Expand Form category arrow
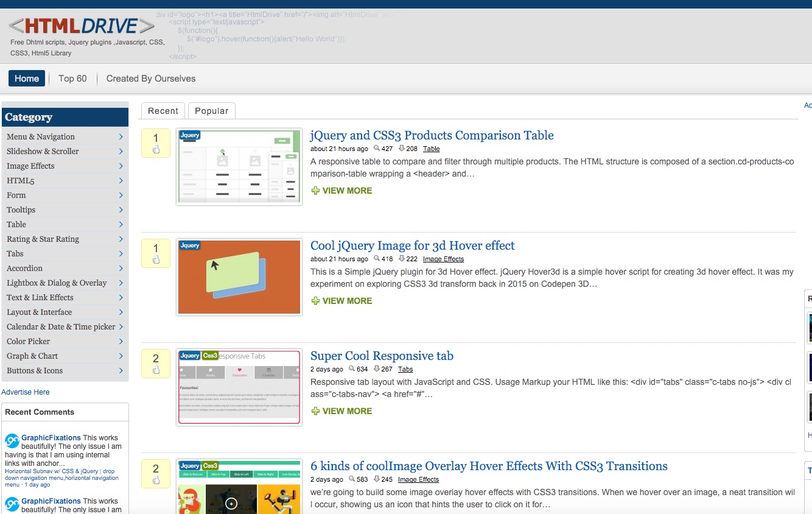Image resolution: width=812 pixels, height=514 pixels. click(x=121, y=195)
